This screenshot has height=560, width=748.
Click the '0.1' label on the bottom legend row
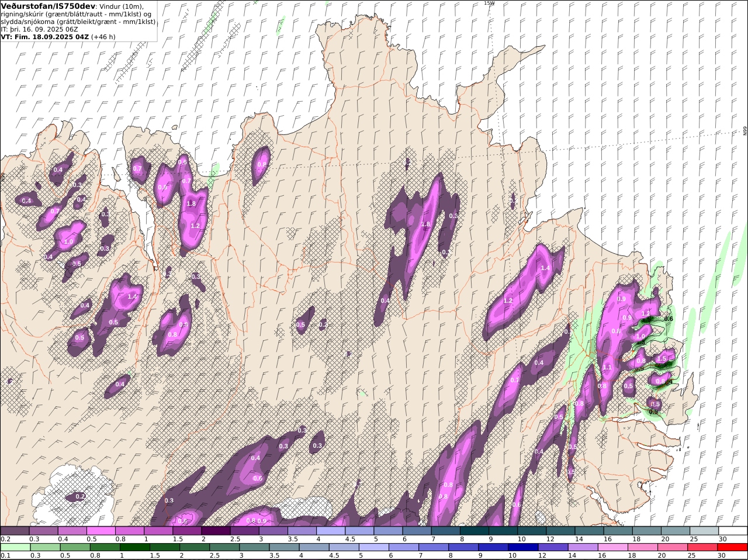[x=5, y=556]
